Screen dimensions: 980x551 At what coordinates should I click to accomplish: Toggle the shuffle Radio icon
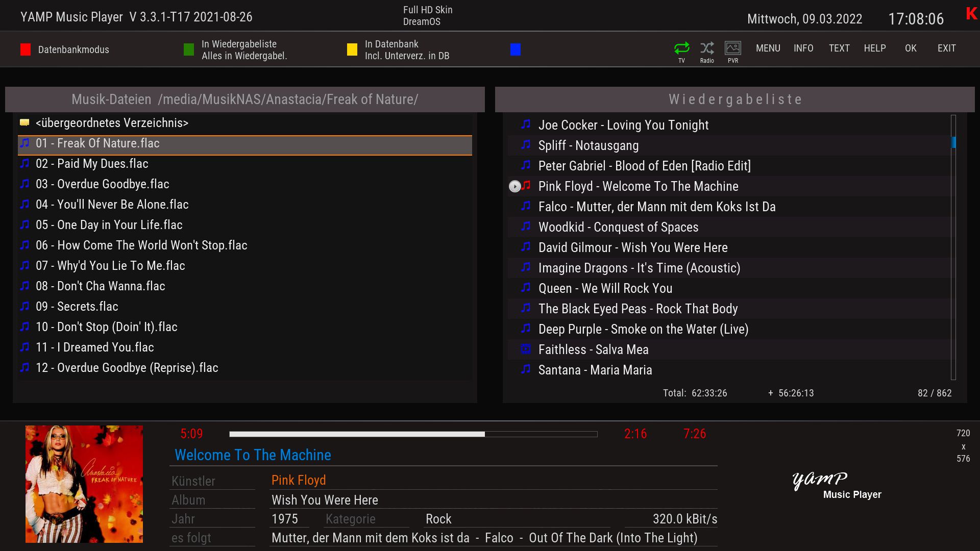(707, 48)
